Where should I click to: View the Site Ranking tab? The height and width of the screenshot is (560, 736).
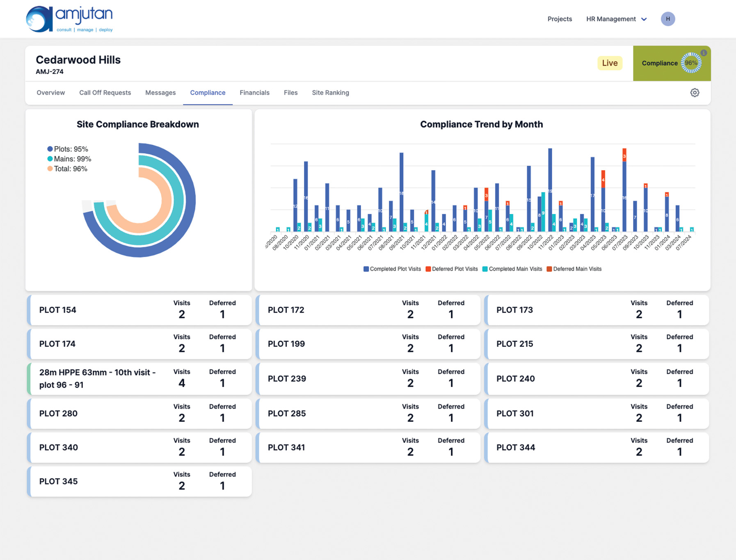pos(330,93)
